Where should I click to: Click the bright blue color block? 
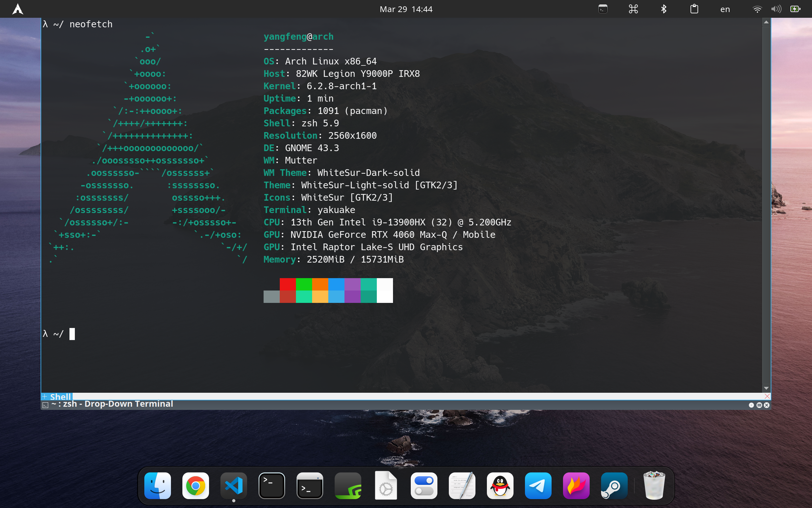[x=336, y=284]
